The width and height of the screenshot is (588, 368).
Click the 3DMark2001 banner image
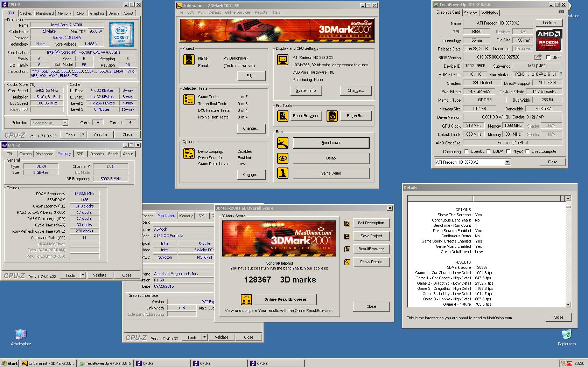coord(276,30)
